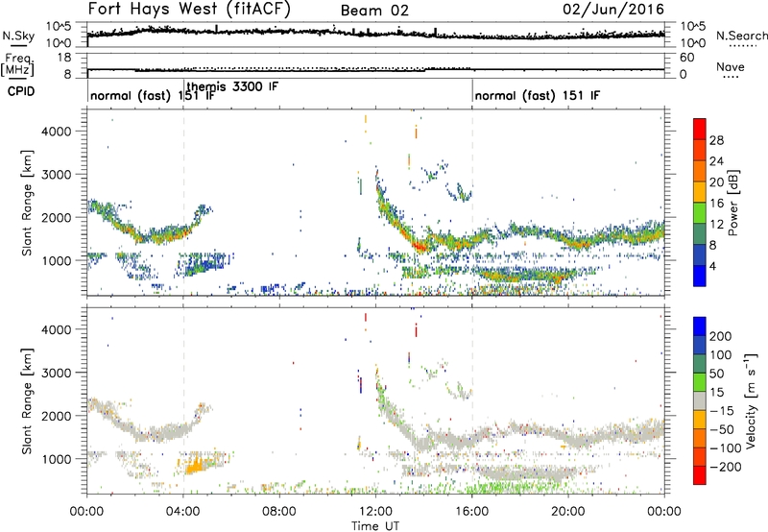Click the '28' tick on the Power scale
This screenshot has width=768, height=532.
716,140
